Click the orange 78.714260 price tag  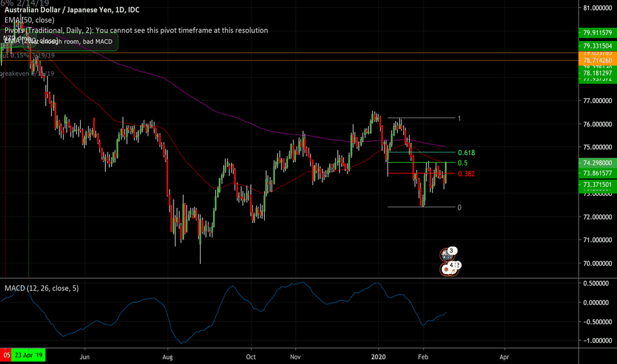click(597, 60)
